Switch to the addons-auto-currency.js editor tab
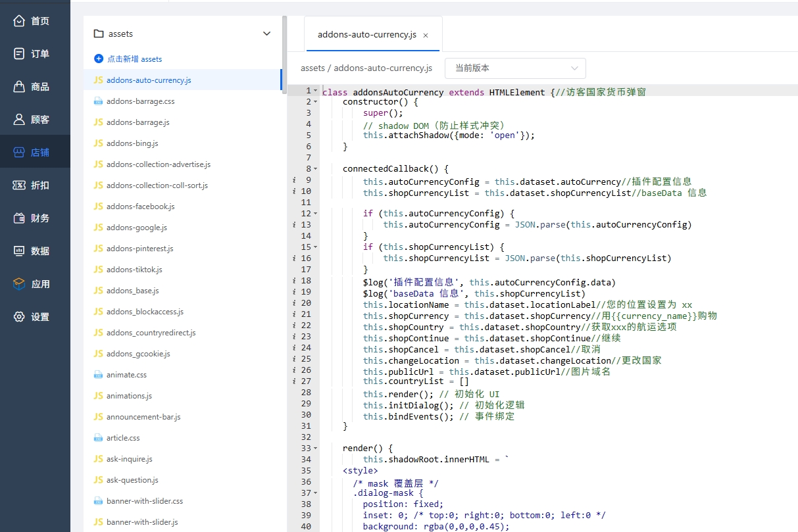Screen dimensions: 798x532 click(366, 35)
